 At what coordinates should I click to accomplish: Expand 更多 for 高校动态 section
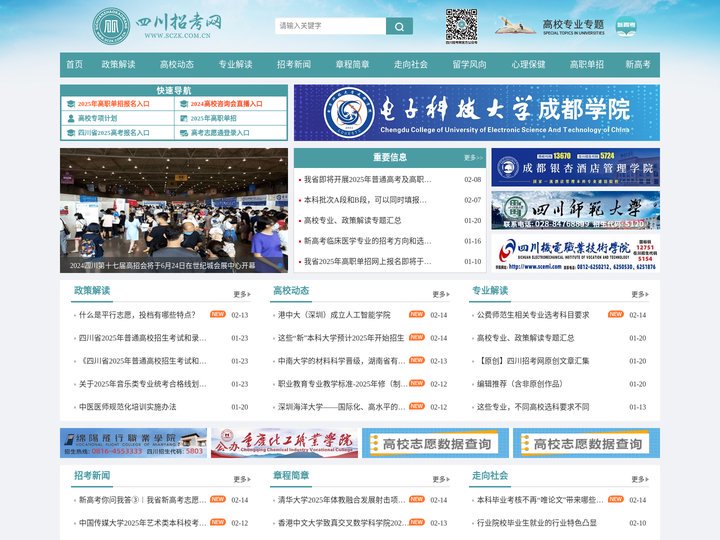441,294
